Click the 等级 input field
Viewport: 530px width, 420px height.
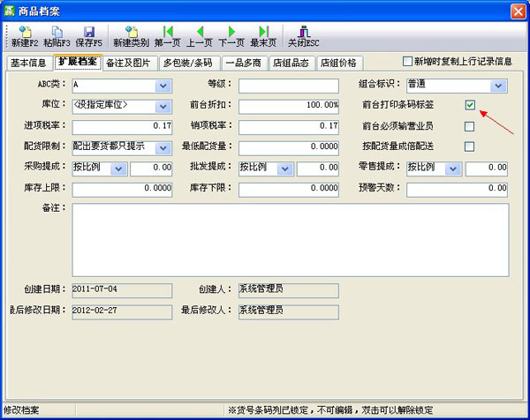click(289, 86)
